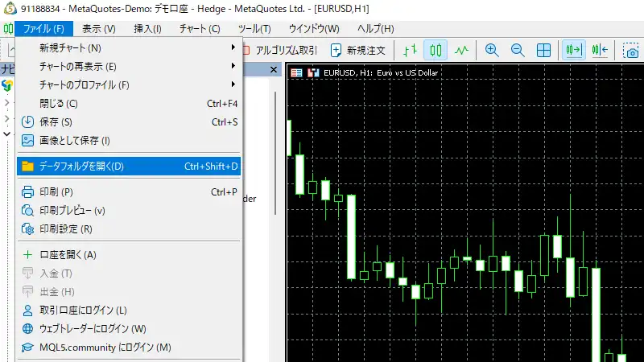Screen dimensions: 644x362
Task: Zoom out on the chart
Action: pos(518,50)
